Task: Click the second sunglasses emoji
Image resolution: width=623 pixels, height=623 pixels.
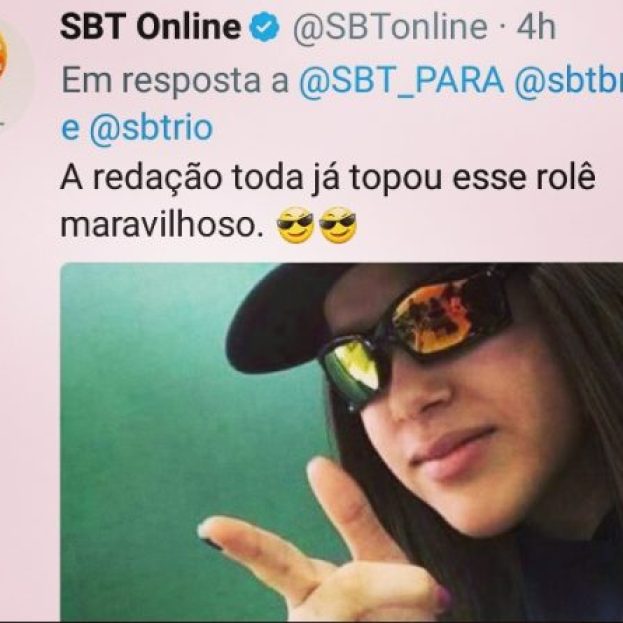Action: pos(338,225)
